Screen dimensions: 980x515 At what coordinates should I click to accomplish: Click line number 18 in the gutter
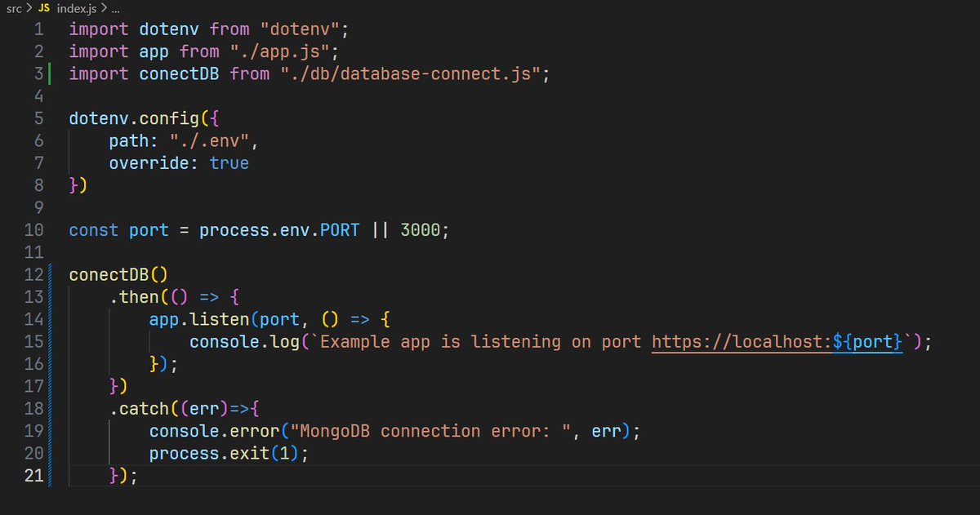[x=33, y=409]
